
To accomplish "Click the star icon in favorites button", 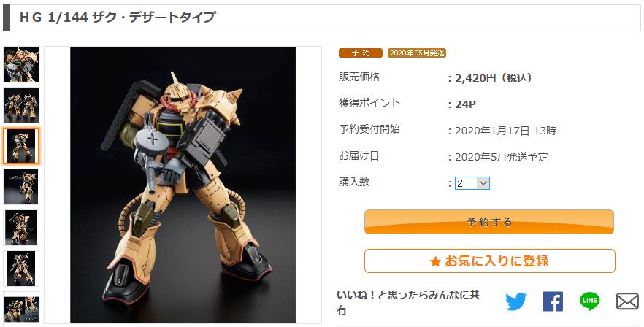I will [435, 261].
